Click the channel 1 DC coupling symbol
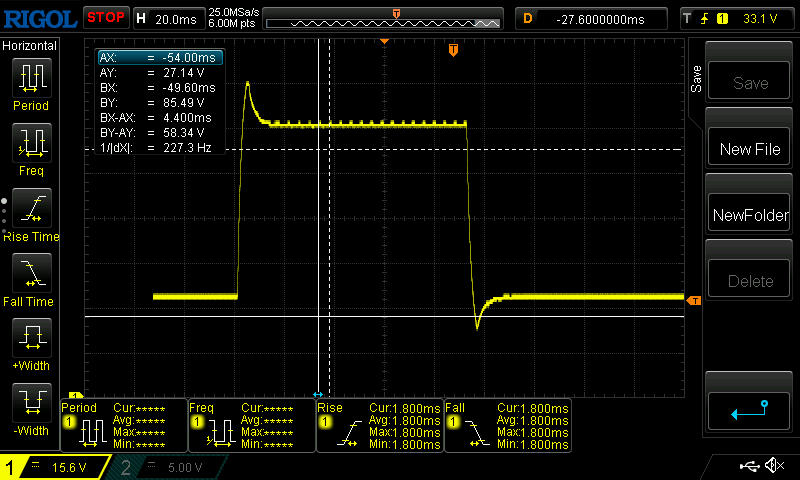The height and width of the screenshot is (480, 800). (x=36, y=465)
